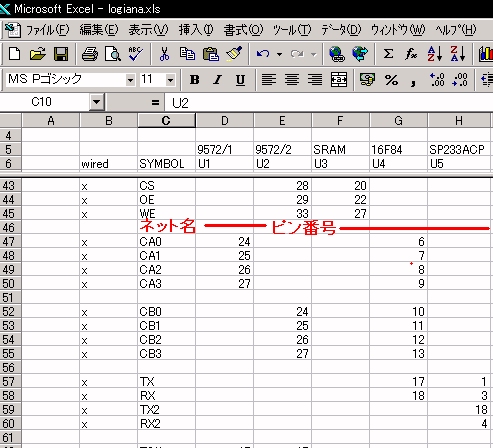
Task: Expand the MS Pゴシック font dropdown
Action: pyautogui.click(x=130, y=80)
